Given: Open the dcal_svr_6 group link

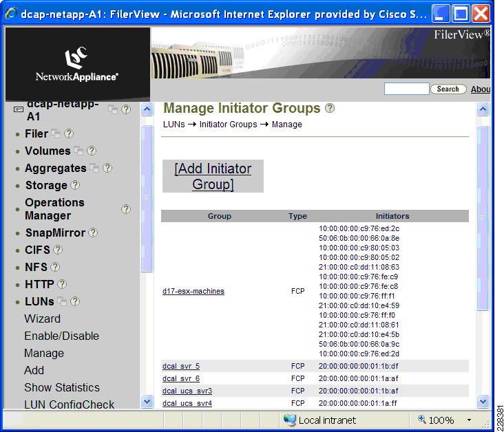Looking at the screenshot, I should coord(181,378).
